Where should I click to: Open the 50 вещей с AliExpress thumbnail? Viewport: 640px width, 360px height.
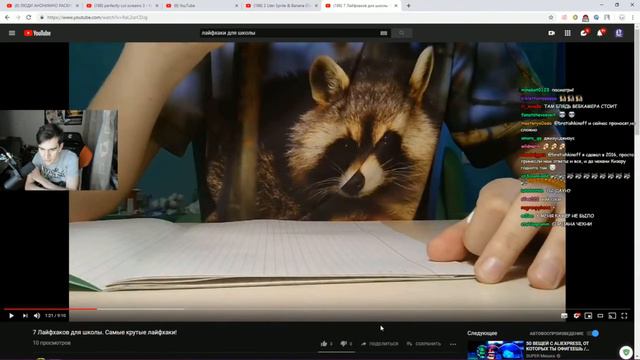click(x=496, y=350)
